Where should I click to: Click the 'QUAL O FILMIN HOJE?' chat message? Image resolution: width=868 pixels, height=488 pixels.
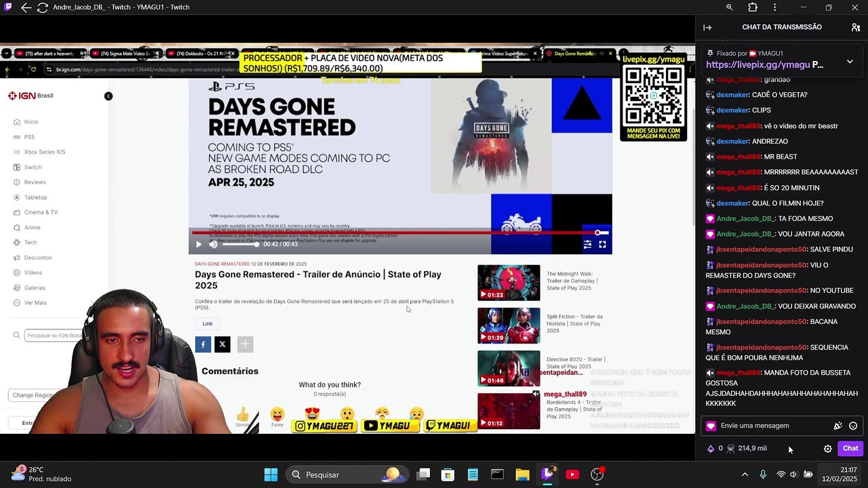tap(788, 203)
